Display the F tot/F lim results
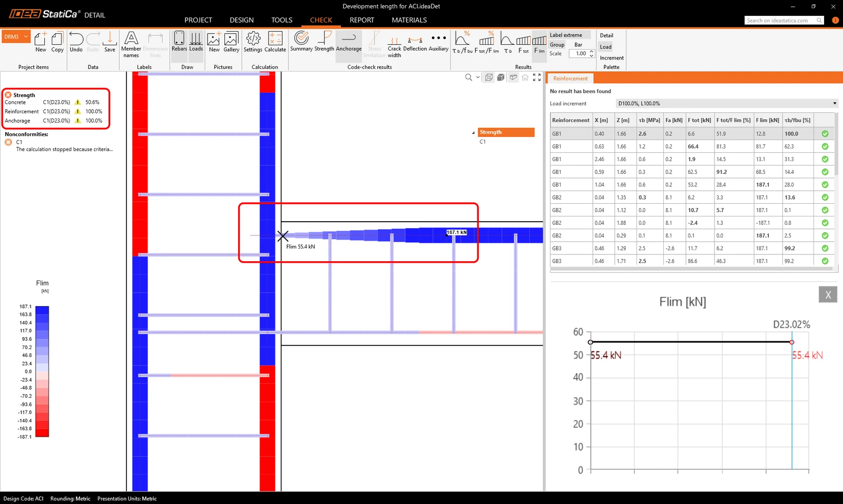Viewport: 843px width, 504px height. tap(486, 42)
